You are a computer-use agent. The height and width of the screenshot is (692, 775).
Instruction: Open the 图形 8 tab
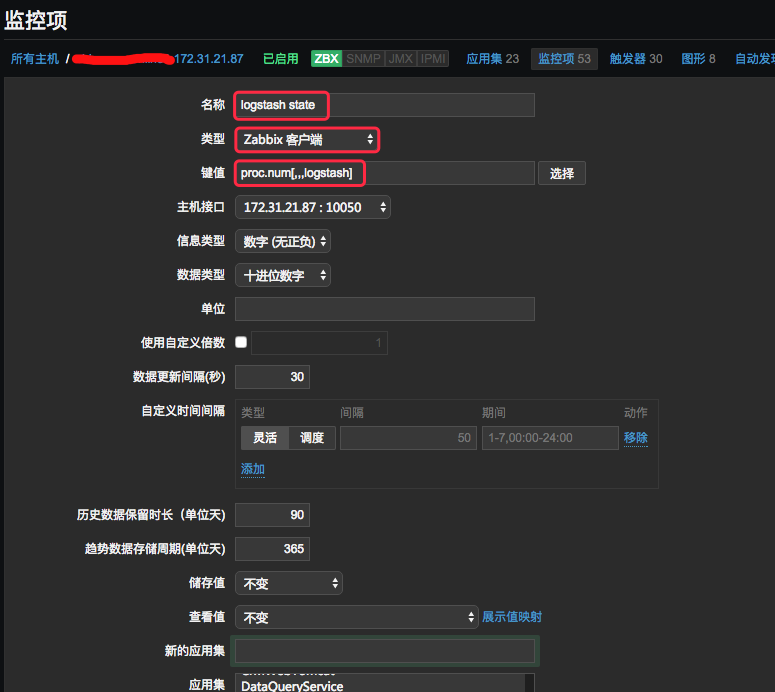698,59
